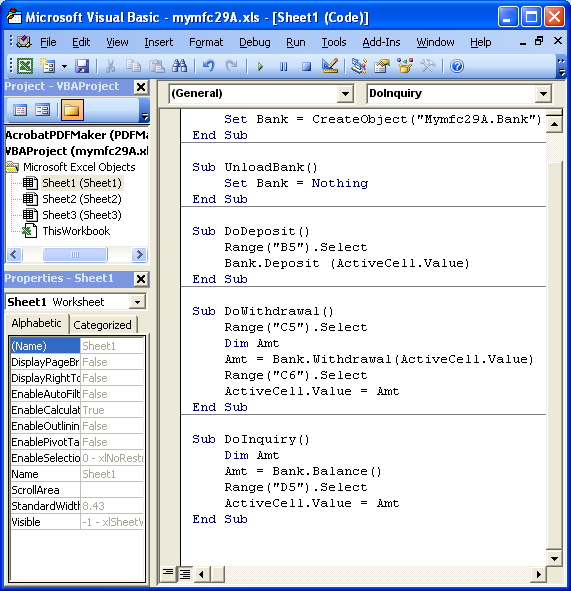Open Find with the binoculars icon
Viewport: 571px width, 591px height.
(179, 66)
